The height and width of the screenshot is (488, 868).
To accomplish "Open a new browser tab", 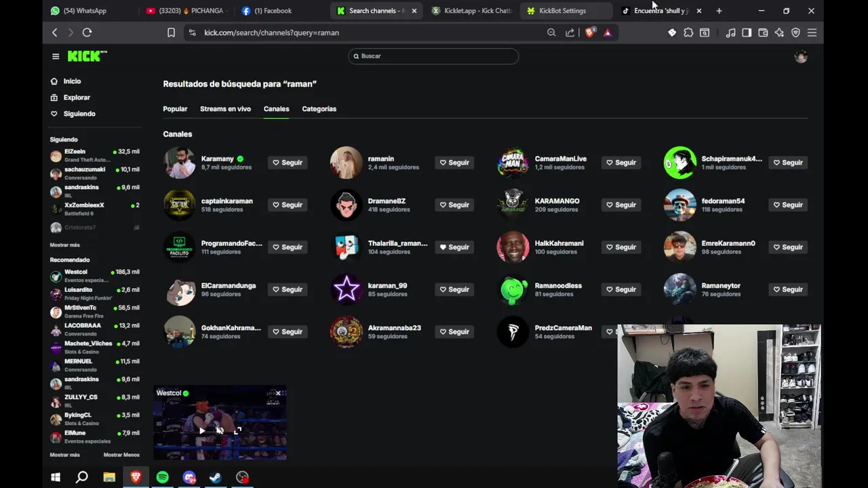I will 719,11.
